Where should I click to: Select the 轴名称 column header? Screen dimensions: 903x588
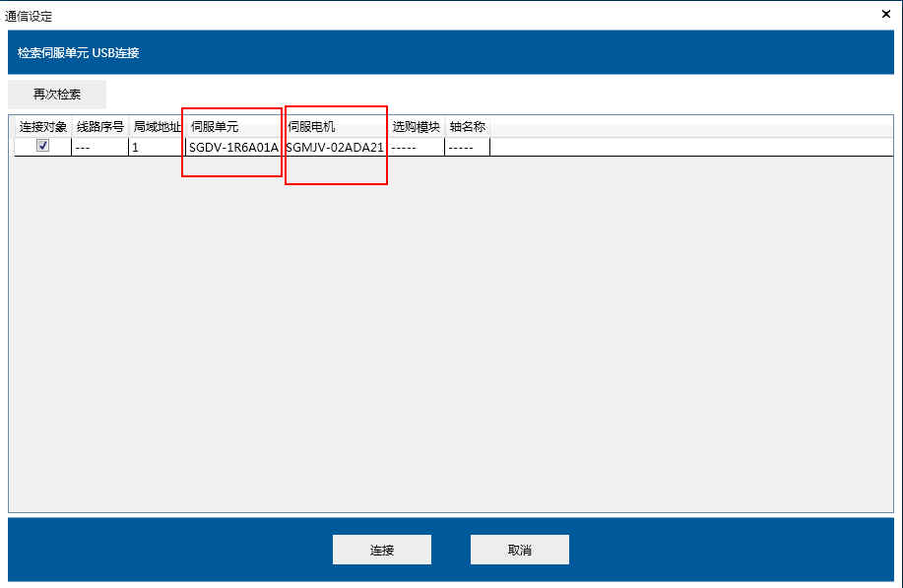click(467, 127)
